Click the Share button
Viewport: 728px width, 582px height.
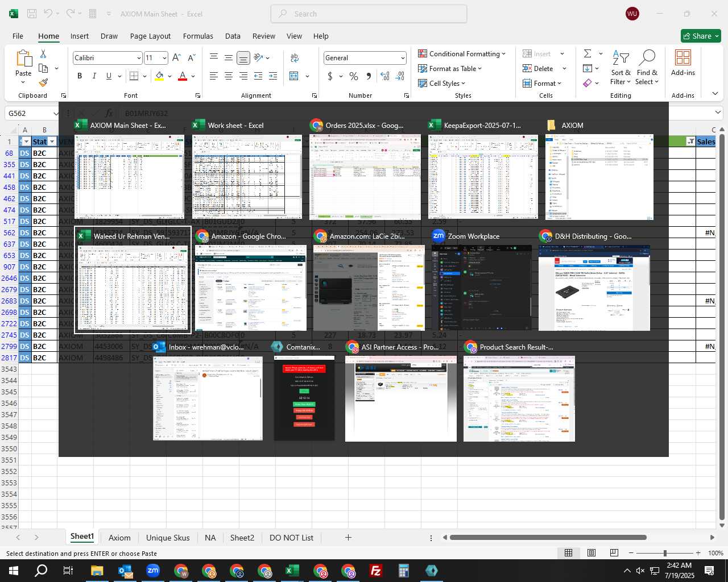[x=701, y=36]
